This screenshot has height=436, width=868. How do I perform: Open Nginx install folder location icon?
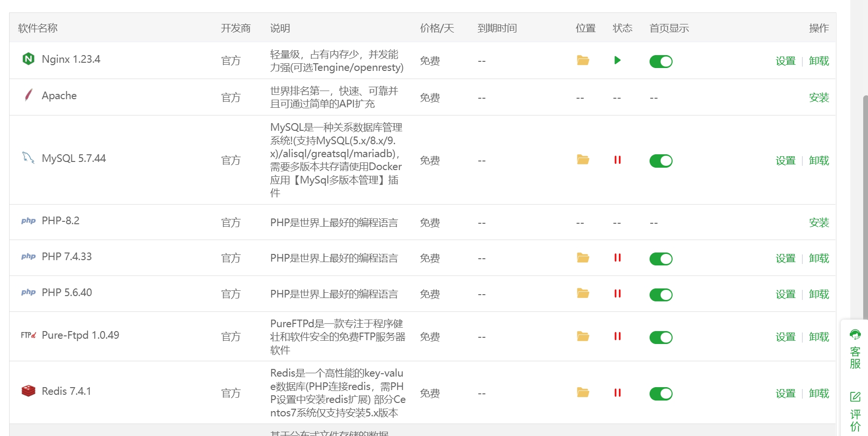[x=583, y=60]
